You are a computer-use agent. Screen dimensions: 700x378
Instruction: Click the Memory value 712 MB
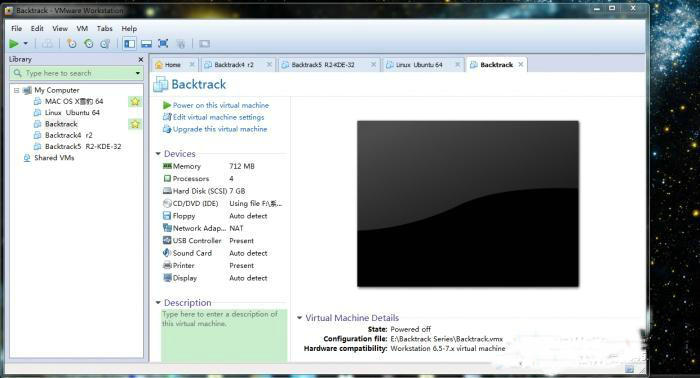242,166
